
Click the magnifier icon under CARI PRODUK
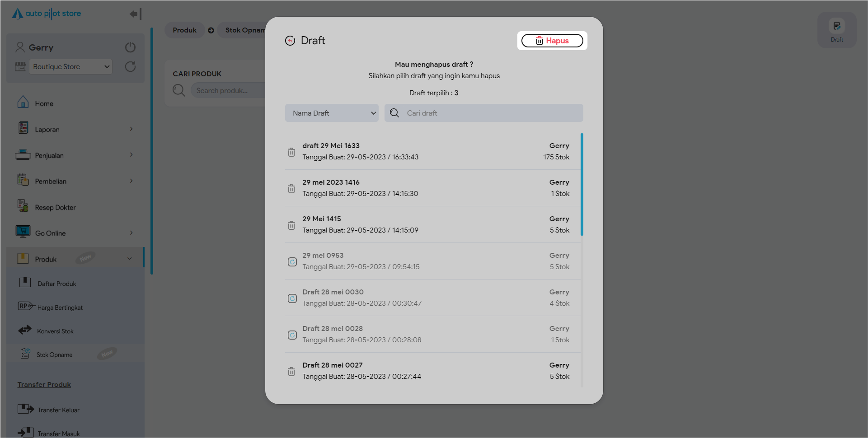(179, 90)
